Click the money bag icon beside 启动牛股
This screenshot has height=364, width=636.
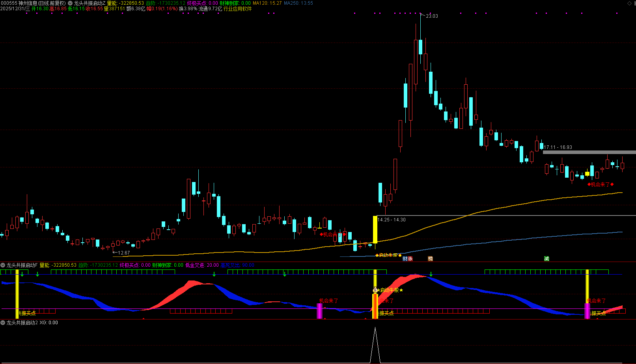point(375,290)
